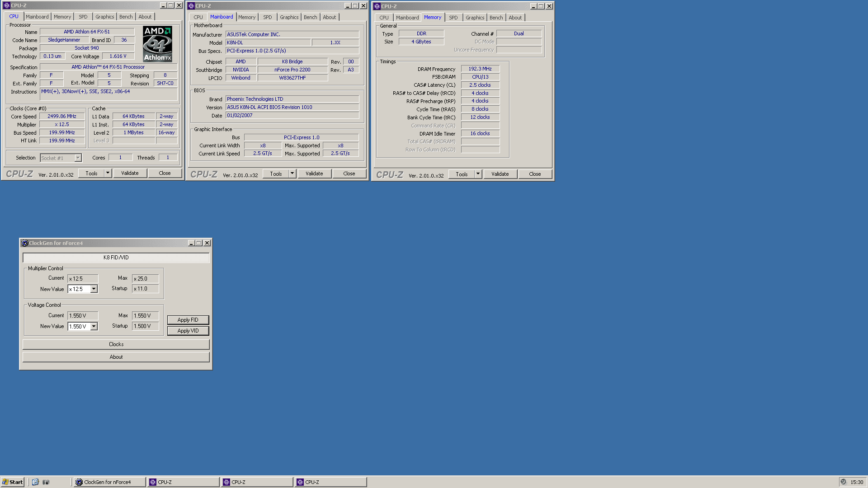Click the K8 FID/VID header bar
The width and height of the screenshot is (868, 488).
(116, 258)
